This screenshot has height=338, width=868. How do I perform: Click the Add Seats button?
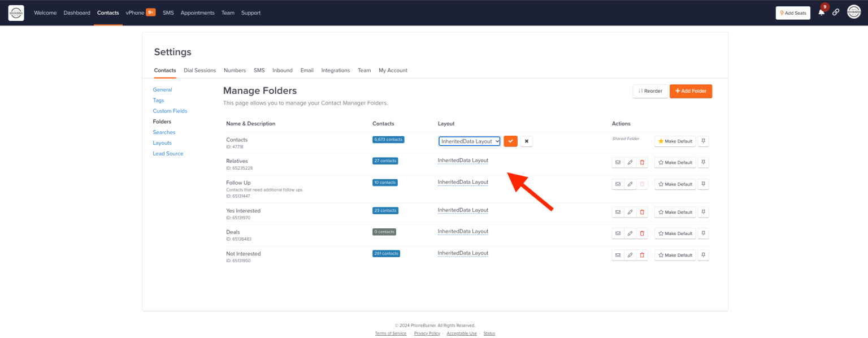pos(793,13)
